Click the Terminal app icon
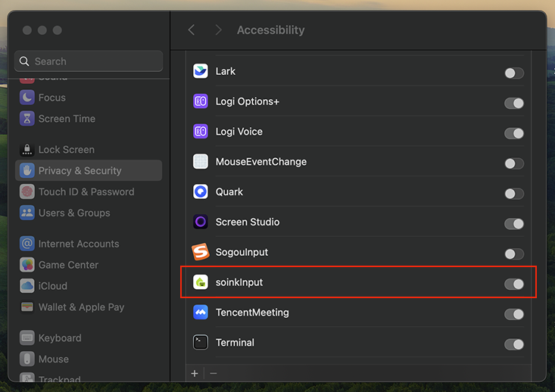 (201, 343)
